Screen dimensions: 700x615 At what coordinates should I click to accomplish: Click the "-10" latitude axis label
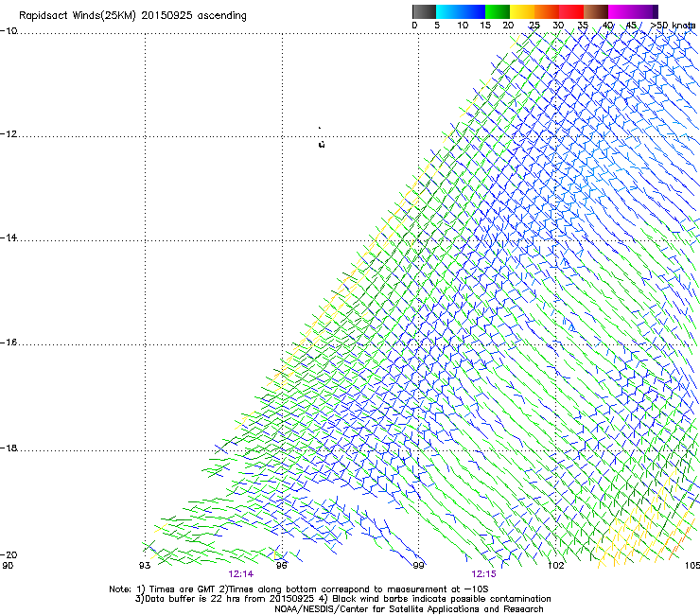point(9,30)
